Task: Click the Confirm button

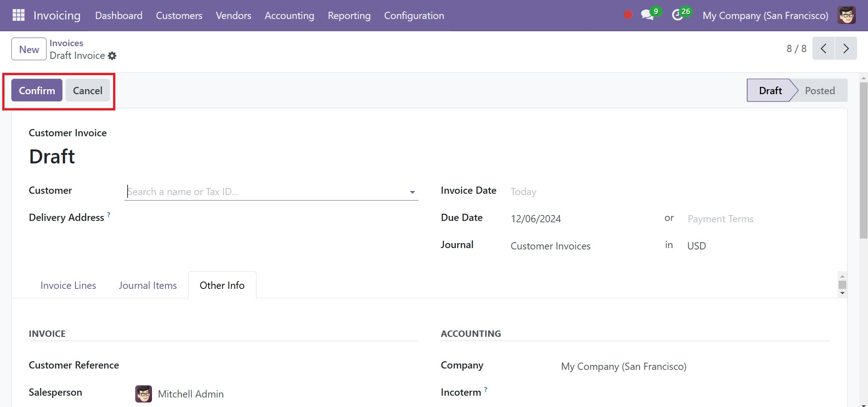Action: pos(37,90)
